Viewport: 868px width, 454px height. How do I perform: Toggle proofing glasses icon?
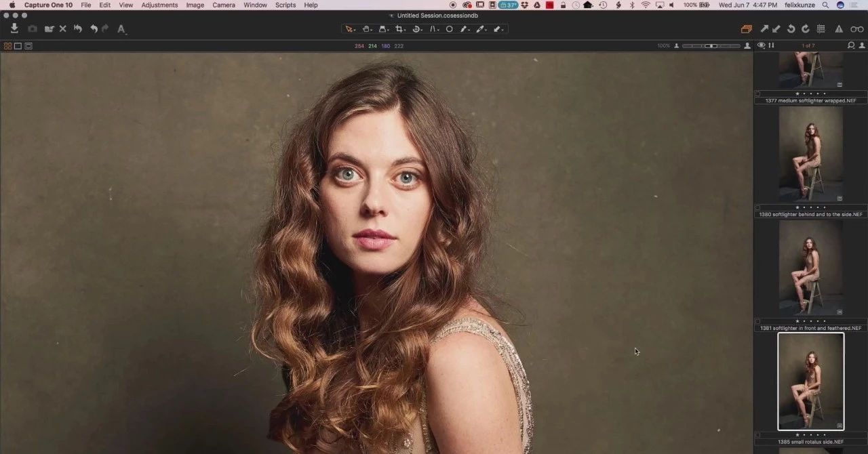pyautogui.click(x=857, y=29)
